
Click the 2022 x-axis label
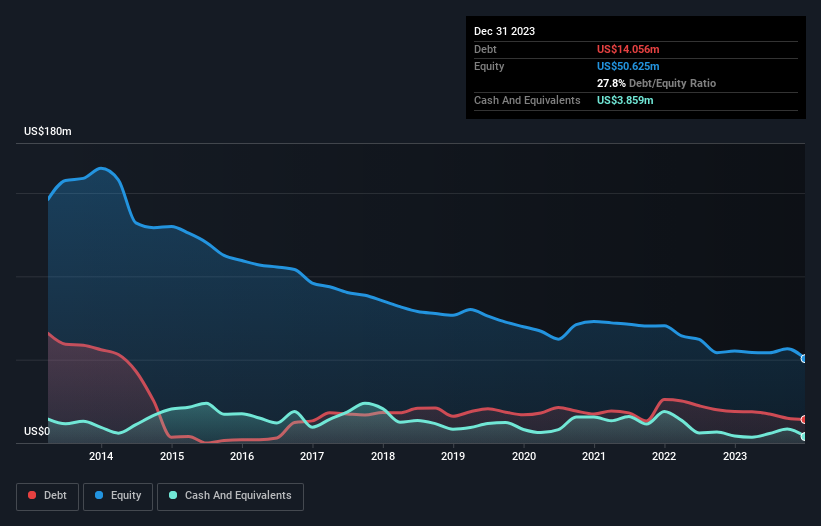click(x=664, y=456)
